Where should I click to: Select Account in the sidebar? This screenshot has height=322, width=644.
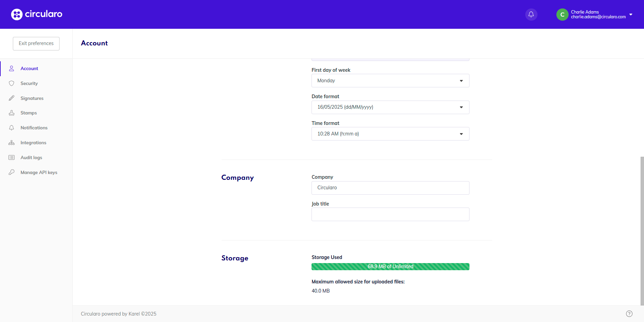coord(29,68)
